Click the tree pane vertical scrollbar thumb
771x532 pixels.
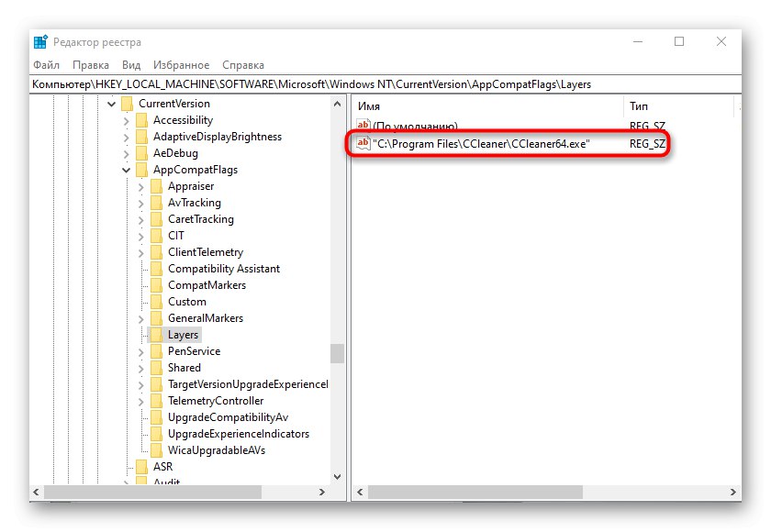pyautogui.click(x=338, y=353)
